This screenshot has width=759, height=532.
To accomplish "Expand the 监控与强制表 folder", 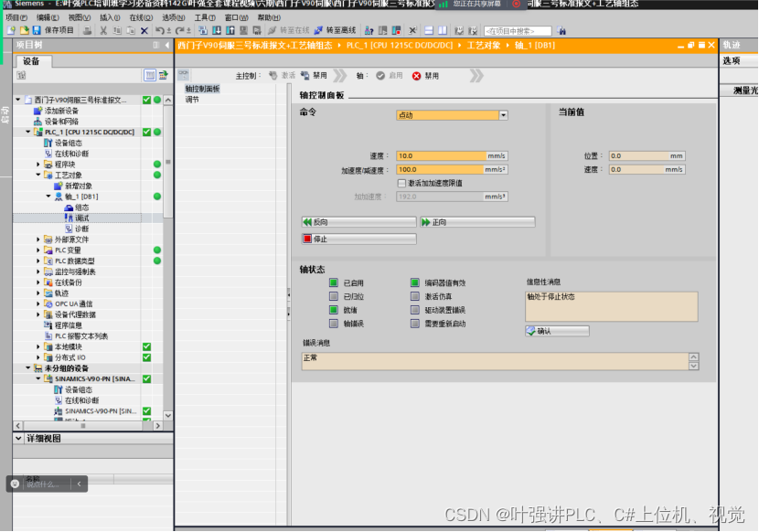I will (38, 271).
